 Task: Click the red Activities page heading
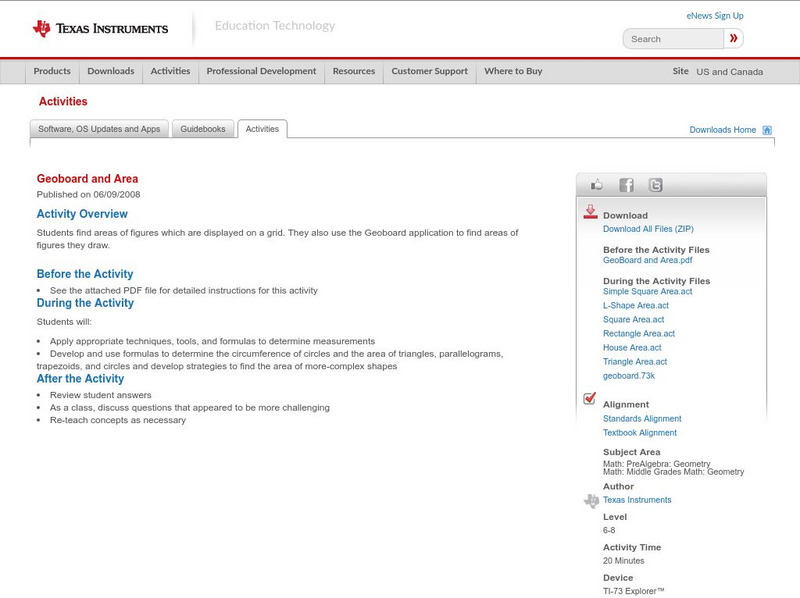[x=63, y=102]
